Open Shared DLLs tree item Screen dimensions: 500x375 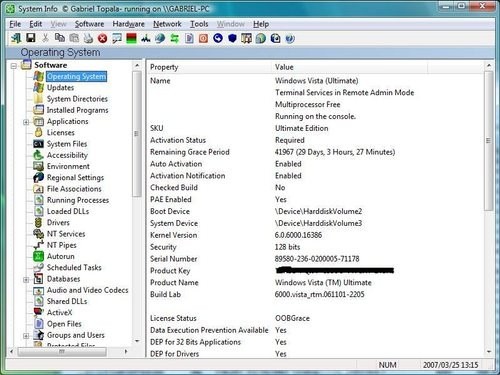pyautogui.click(x=67, y=301)
